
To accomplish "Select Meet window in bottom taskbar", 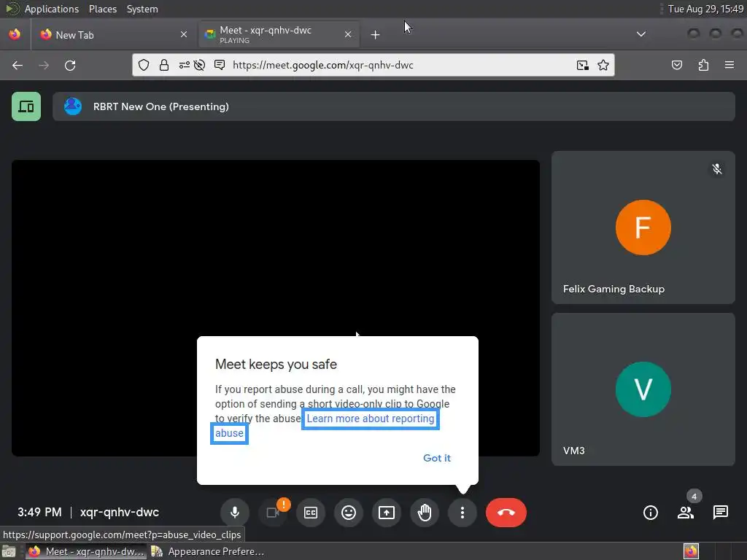I will point(86,551).
